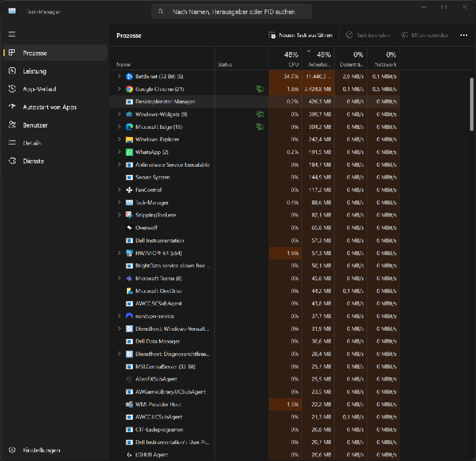The height and width of the screenshot is (461, 476).
Task: Expand the Antimalware Service Executable row
Action: 120,165
